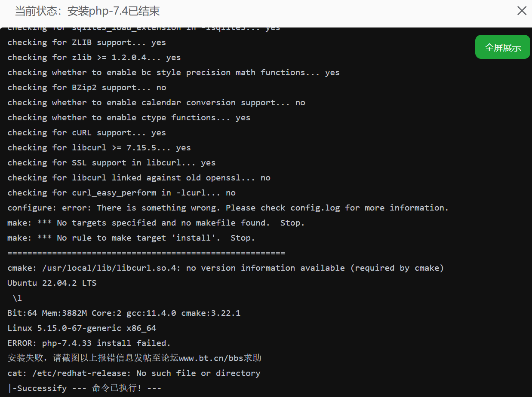
Task: Click the separator line of equal signs
Action: click(x=145, y=253)
